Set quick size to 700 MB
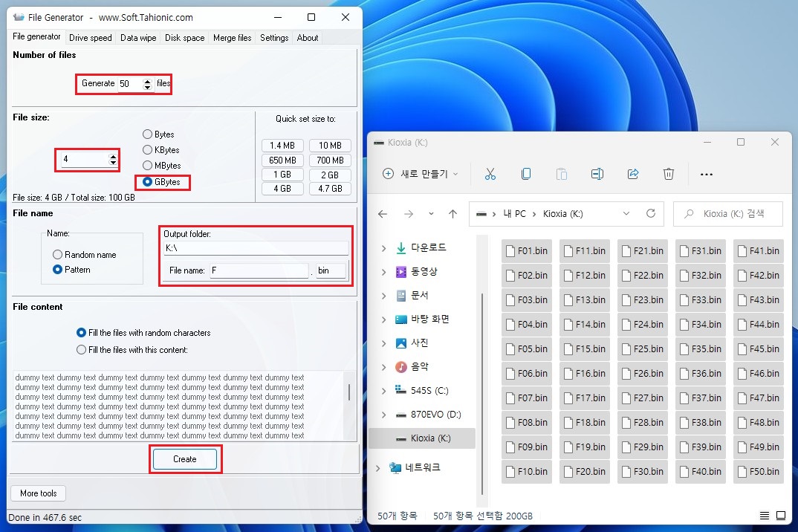The height and width of the screenshot is (532, 798). click(x=330, y=160)
